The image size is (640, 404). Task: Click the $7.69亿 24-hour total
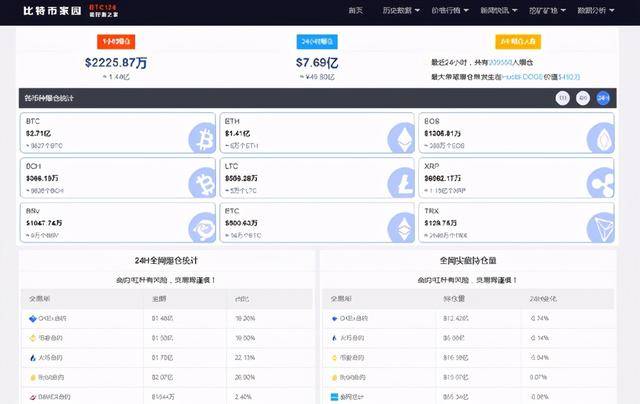point(317,62)
